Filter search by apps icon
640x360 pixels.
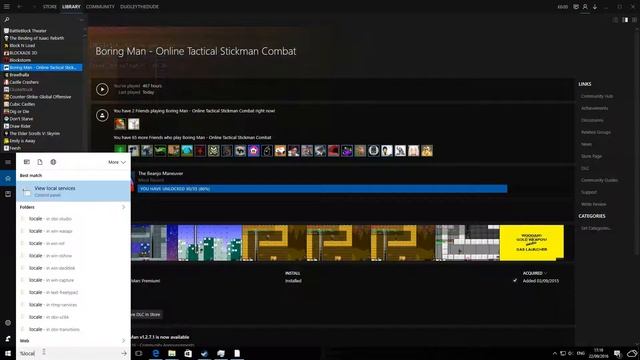(x=27, y=162)
